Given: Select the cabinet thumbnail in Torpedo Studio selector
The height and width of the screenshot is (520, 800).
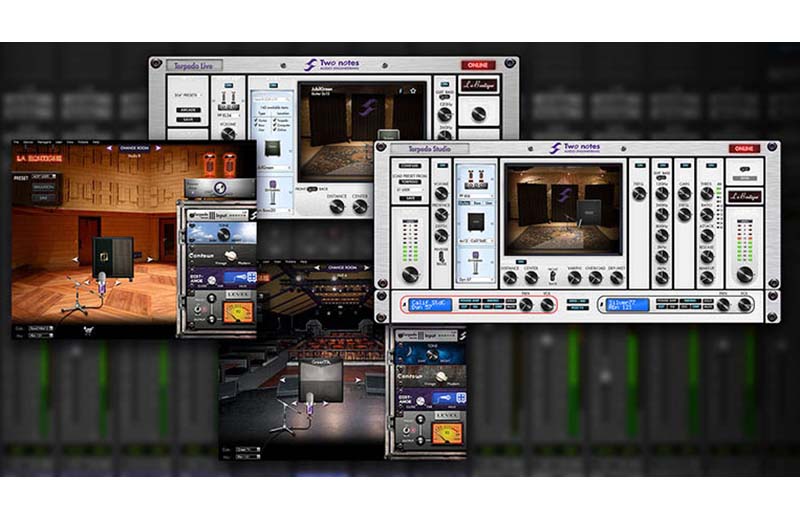Looking at the screenshot, I should coord(476,222).
